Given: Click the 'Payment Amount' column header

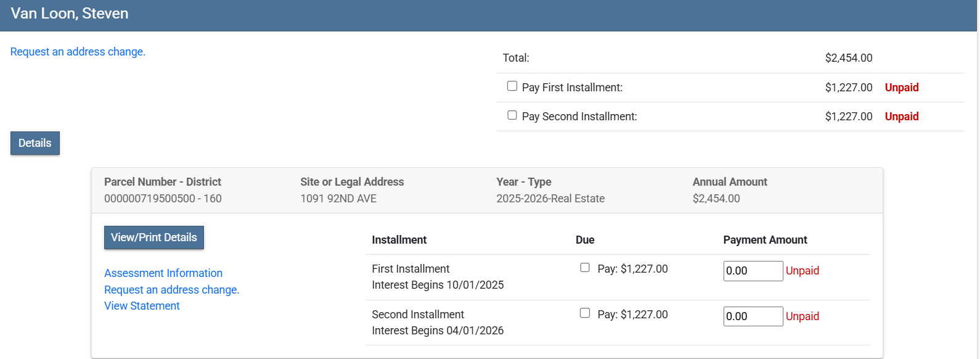Looking at the screenshot, I should [765, 240].
